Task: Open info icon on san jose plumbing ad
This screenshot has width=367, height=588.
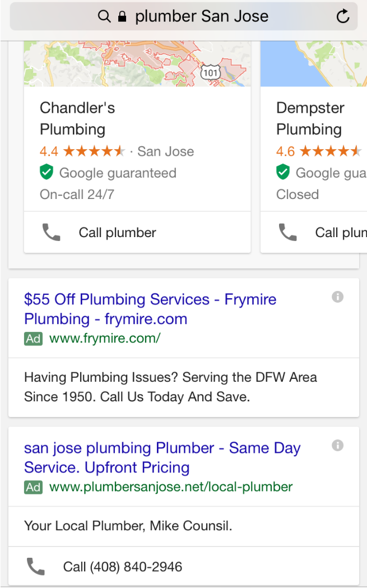Action: coord(337,446)
